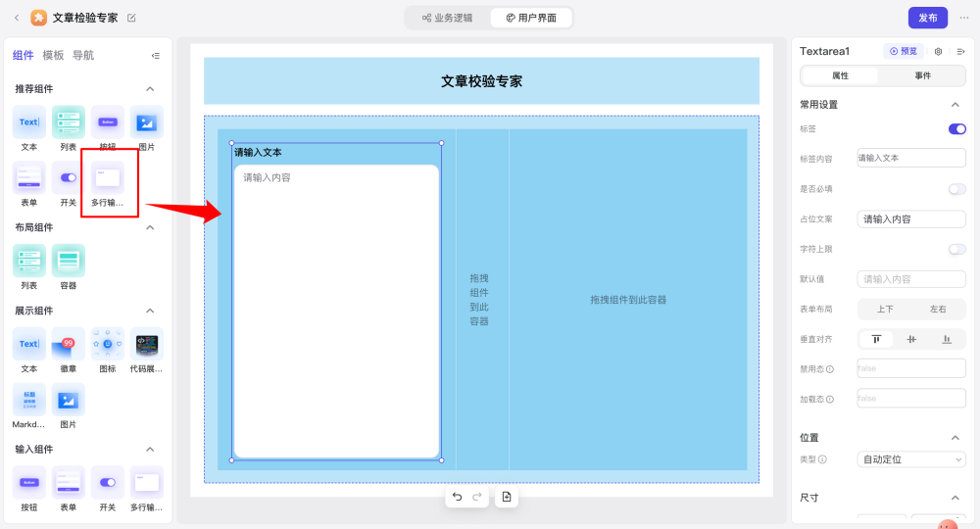Viewport: 980px width, 529px height.
Task: Open the 组件 sidebar tab
Action: [x=24, y=55]
